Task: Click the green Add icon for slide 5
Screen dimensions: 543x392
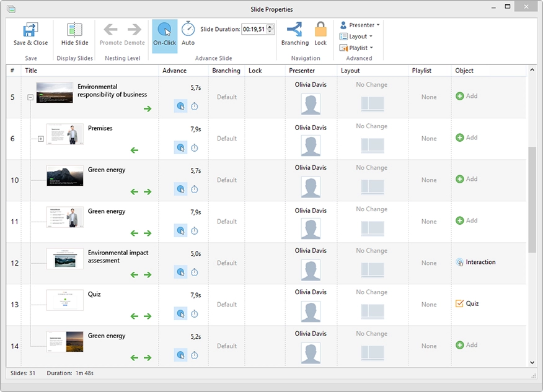Action: (x=460, y=96)
